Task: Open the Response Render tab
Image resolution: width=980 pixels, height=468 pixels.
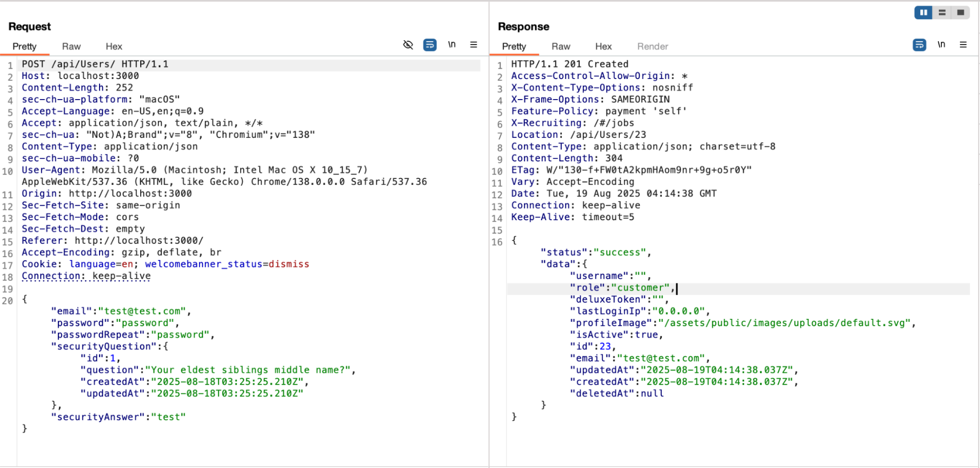Action: [653, 47]
